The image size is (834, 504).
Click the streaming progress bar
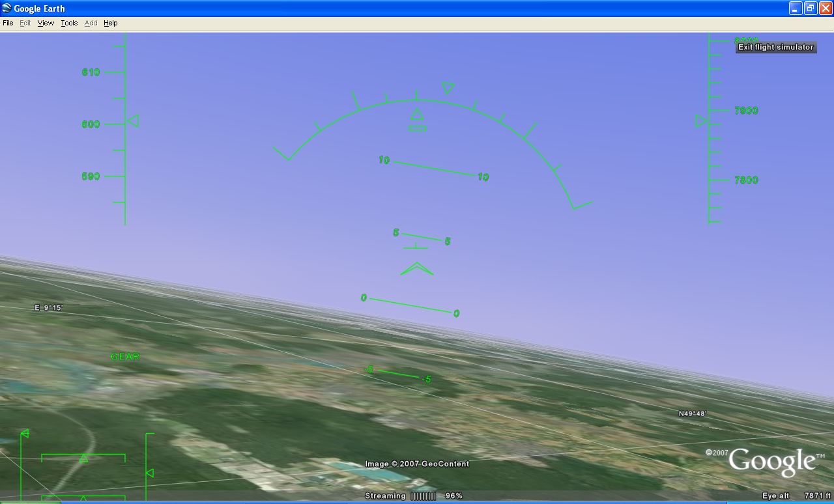pyautogui.click(x=423, y=496)
